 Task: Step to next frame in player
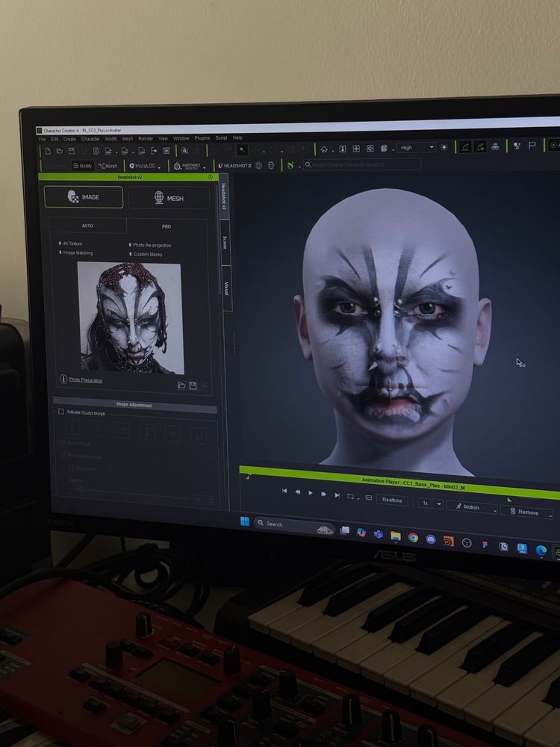[324, 494]
